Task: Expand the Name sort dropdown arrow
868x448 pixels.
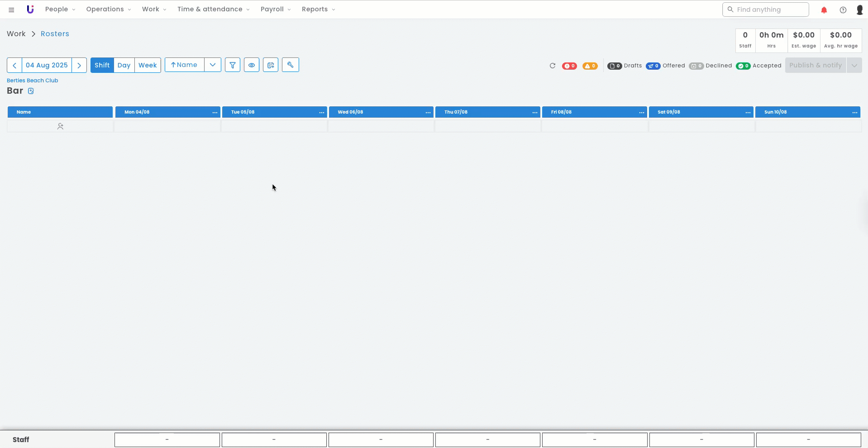Action: [x=212, y=65]
